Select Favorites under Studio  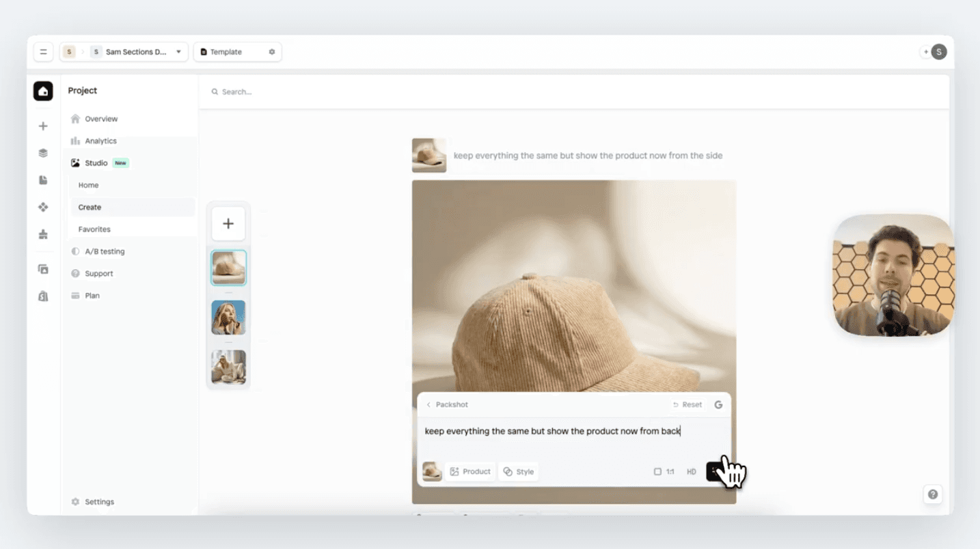coord(94,229)
